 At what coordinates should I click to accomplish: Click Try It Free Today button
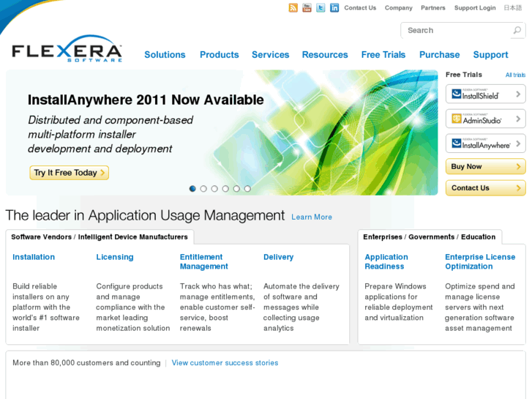70,173
